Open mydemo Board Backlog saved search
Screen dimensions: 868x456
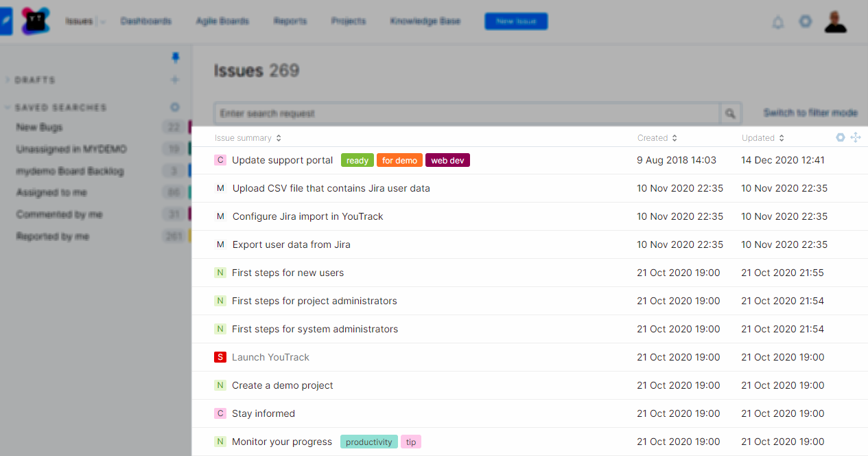(70, 171)
